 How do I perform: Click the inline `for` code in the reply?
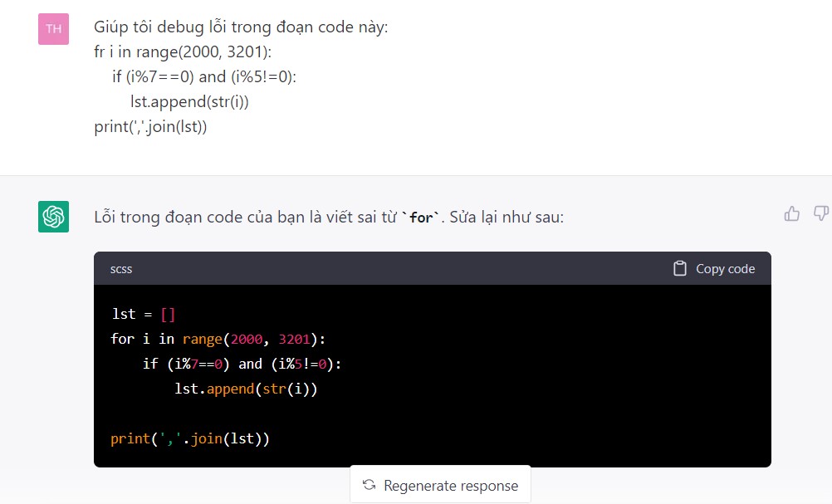tap(421, 218)
